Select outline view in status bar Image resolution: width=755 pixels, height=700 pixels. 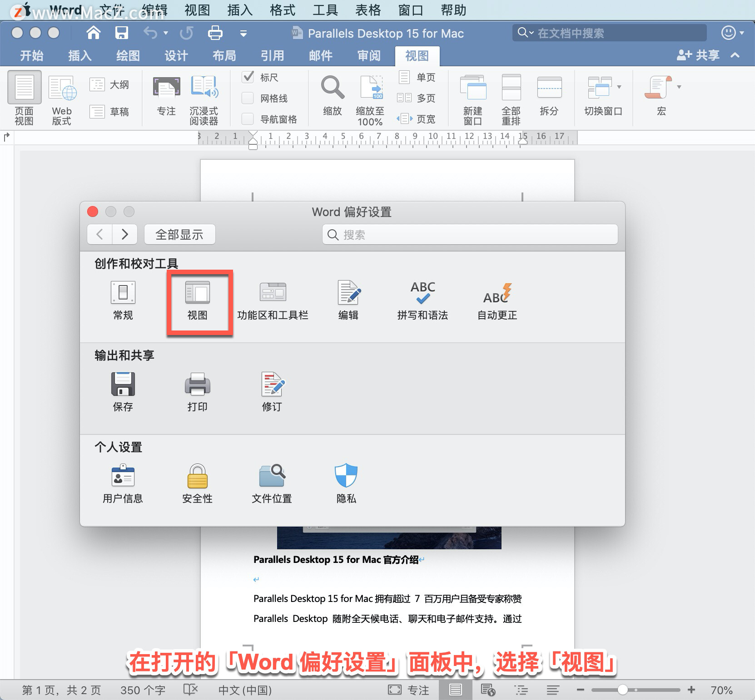521,690
